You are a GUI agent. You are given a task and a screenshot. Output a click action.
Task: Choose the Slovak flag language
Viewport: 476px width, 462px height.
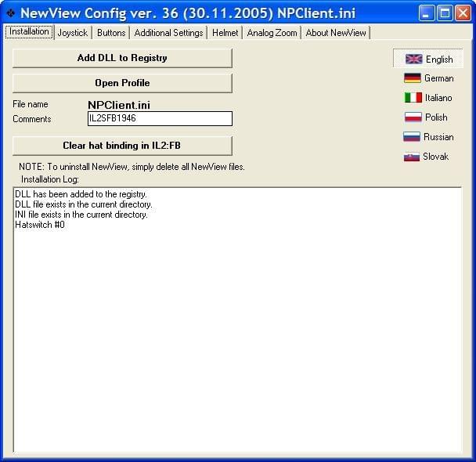tap(412, 157)
